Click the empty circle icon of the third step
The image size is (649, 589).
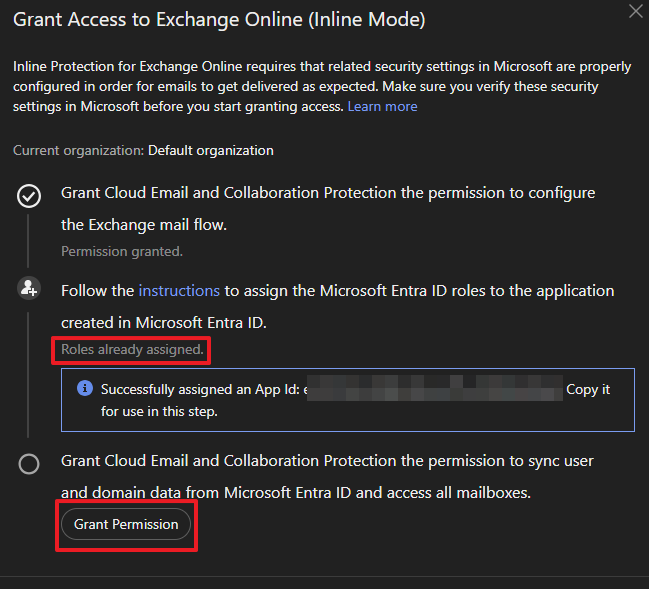click(x=29, y=464)
